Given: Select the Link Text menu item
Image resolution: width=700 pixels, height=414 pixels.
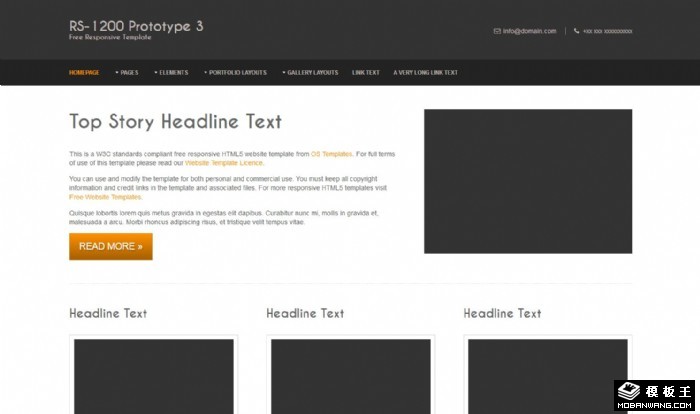Looking at the screenshot, I should pyautogui.click(x=366, y=73).
